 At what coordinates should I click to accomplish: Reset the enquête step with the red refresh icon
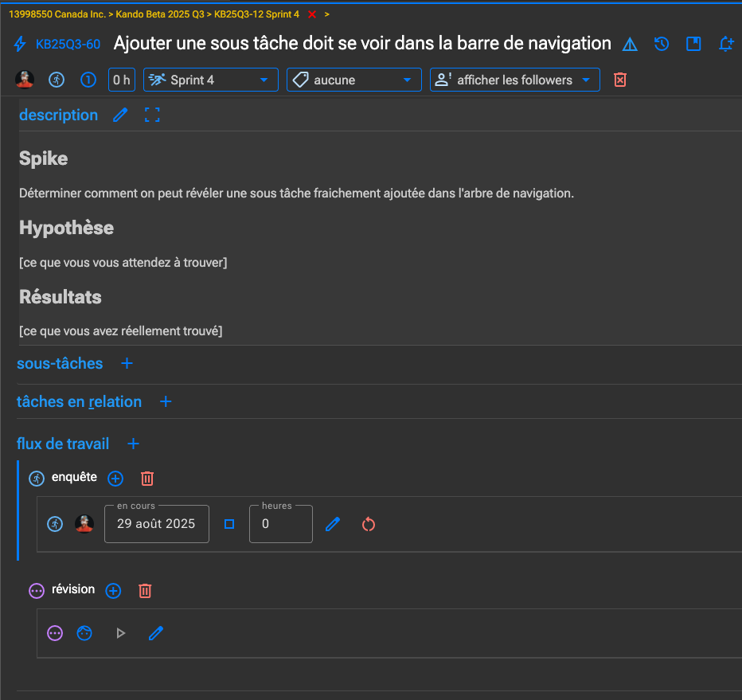368,524
